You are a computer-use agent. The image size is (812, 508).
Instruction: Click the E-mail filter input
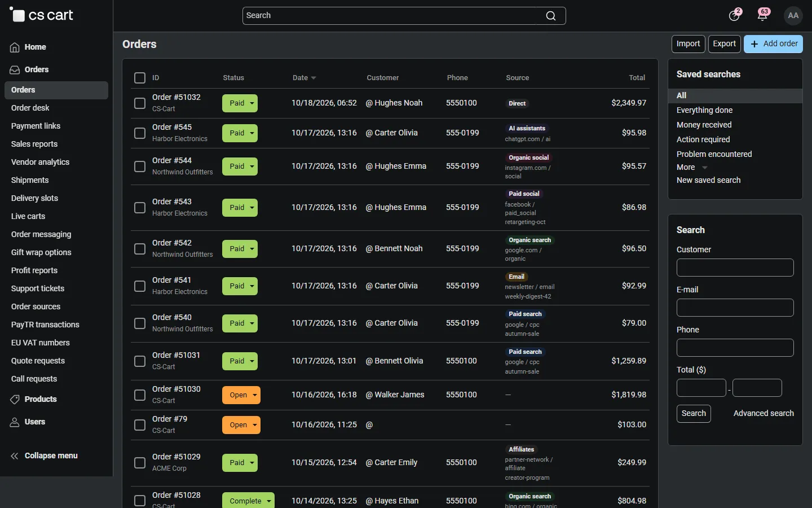tap(735, 308)
